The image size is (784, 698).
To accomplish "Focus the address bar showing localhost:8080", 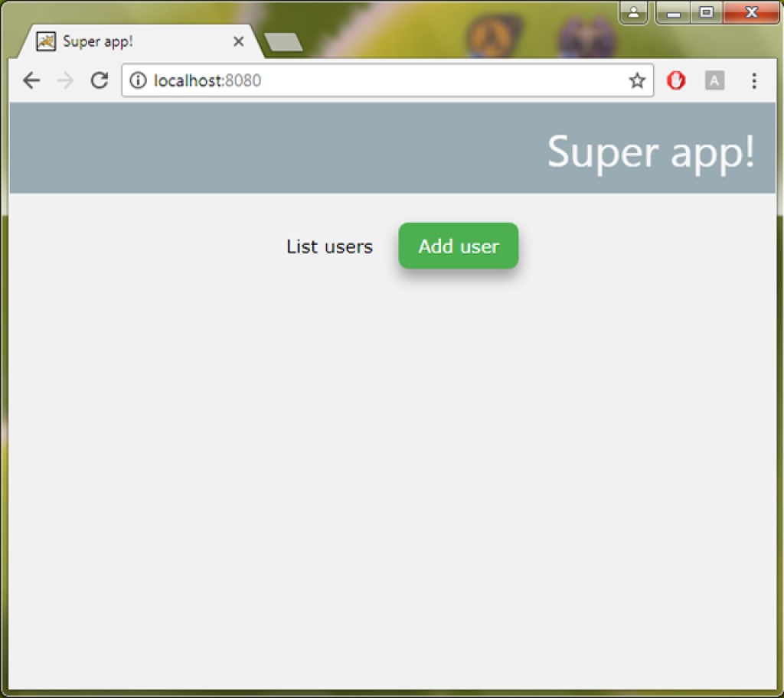I will coord(383,80).
